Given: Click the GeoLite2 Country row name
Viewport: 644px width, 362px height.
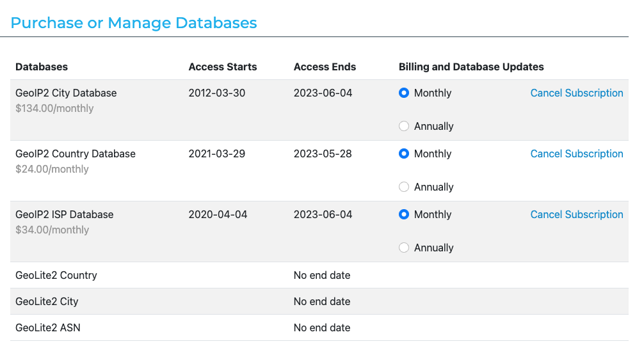Looking at the screenshot, I should pyautogui.click(x=56, y=276).
